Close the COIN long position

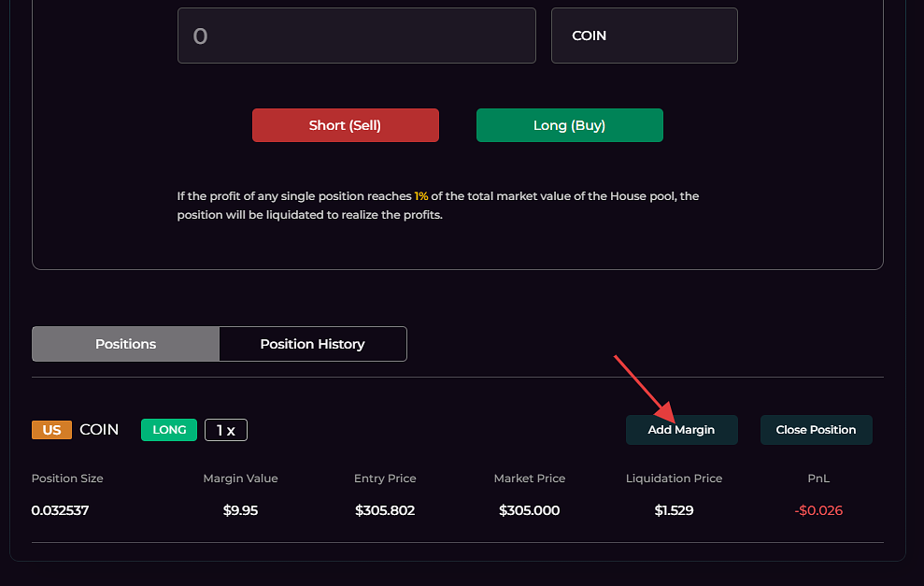[x=816, y=430]
